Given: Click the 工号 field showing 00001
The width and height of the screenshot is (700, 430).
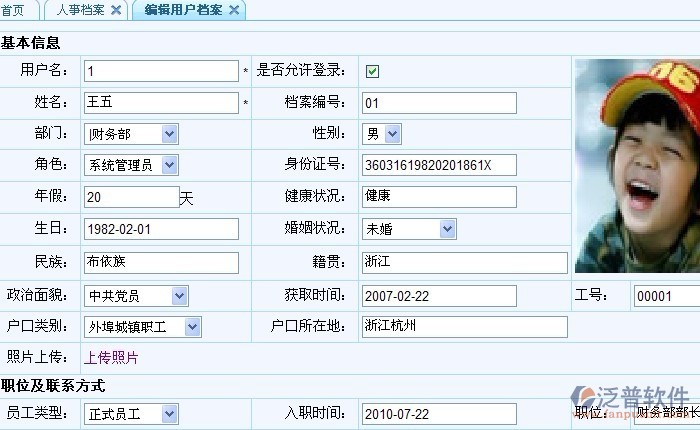Looking at the screenshot, I should 665,296.
